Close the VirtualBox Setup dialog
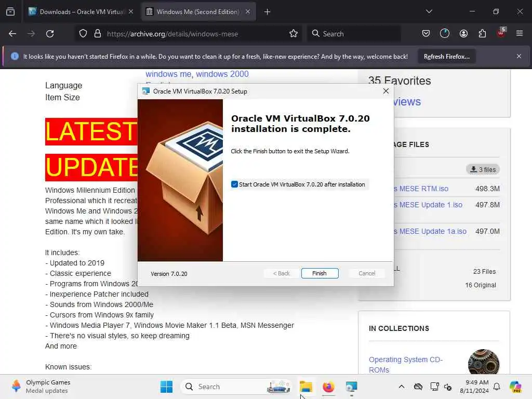Screen dimensions: 532x399 pos(386,91)
